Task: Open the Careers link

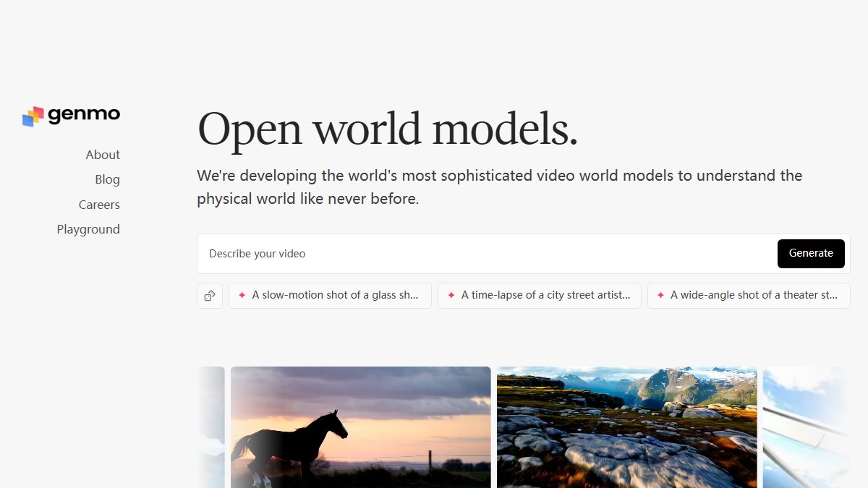Action: 99,205
